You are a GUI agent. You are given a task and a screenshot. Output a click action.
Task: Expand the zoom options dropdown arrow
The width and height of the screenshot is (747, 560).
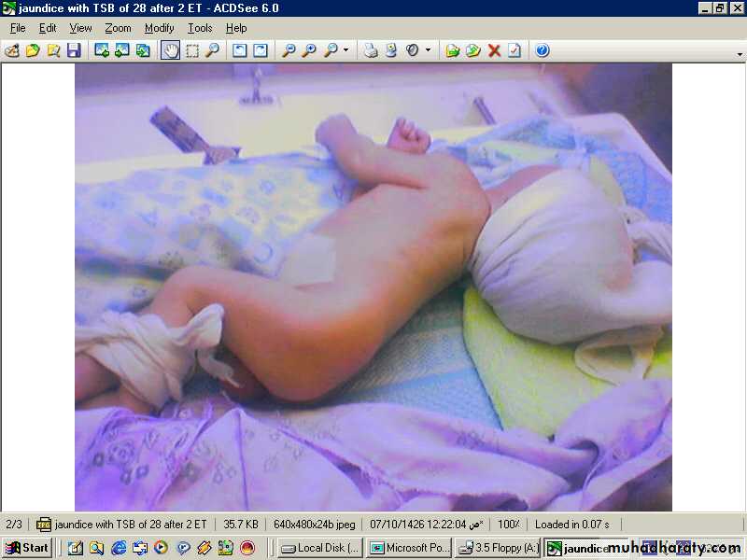click(x=346, y=50)
